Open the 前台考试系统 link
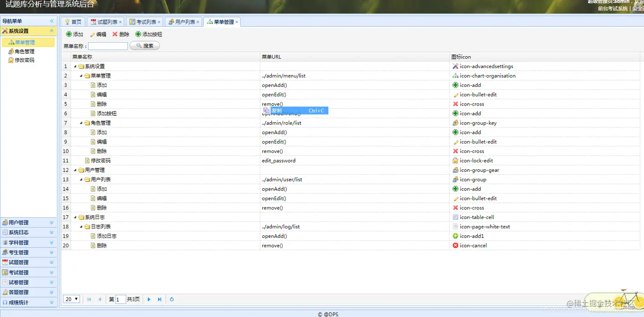Image resolution: width=644 pixels, height=317 pixels. [x=612, y=9]
